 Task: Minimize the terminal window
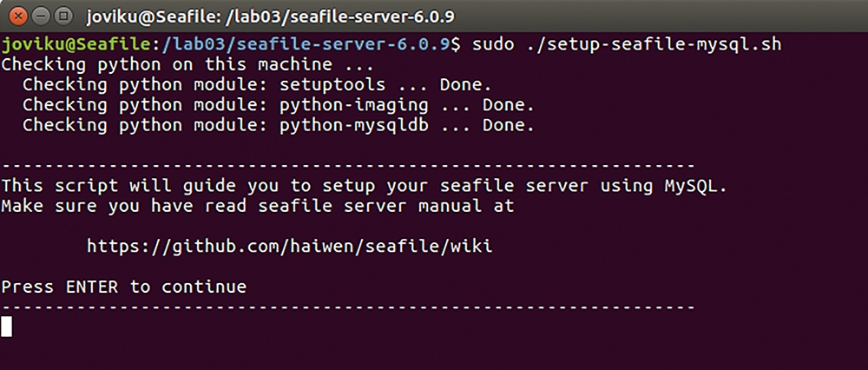tap(42, 16)
